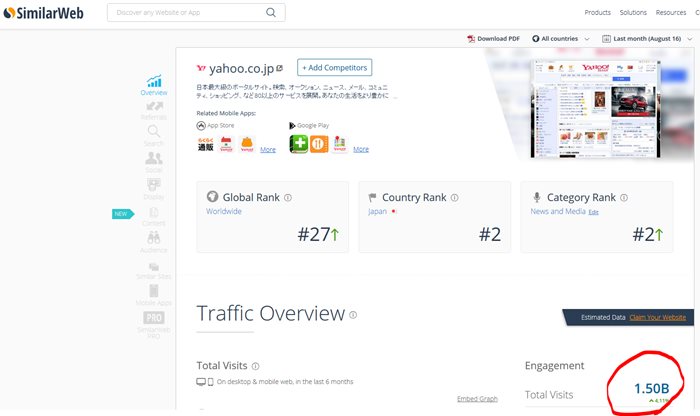700x416 pixels.
Task: Click the yahoo.co.jp homepage screenshot thumbnail
Action: click(x=595, y=109)
